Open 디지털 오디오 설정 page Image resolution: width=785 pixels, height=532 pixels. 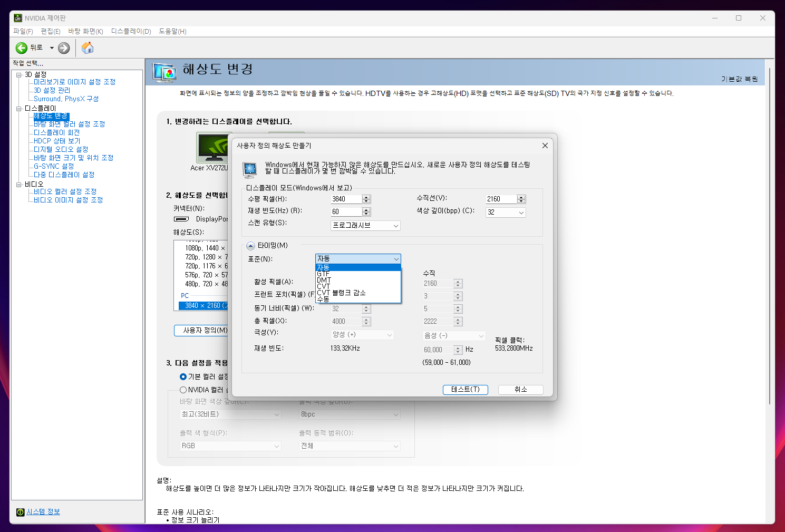61,150
